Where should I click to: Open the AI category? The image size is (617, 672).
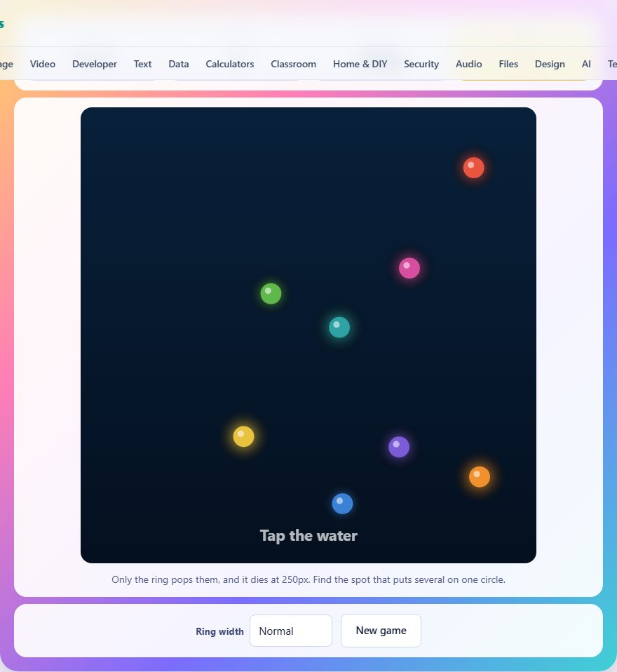click(x=586, y=64)
